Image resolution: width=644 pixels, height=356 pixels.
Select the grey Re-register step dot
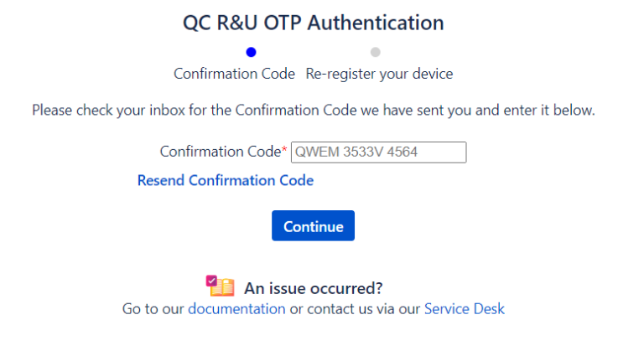[375, 52]
